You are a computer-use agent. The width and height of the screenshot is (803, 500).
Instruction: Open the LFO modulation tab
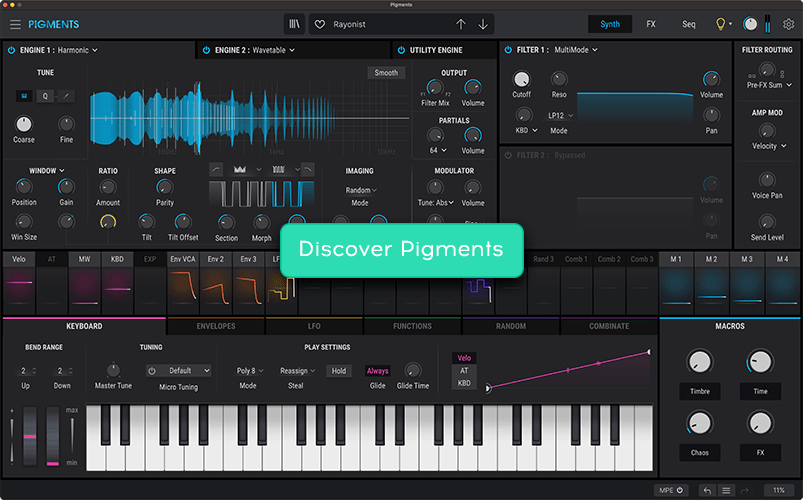[x=314, y=326]
